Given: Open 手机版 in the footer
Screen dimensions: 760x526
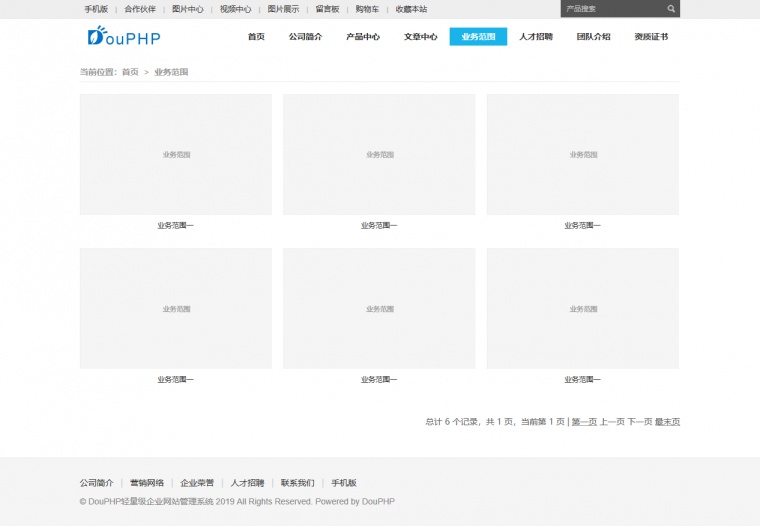Looking at the screenshot, I should pyautogui.click(x=344, y=483).
